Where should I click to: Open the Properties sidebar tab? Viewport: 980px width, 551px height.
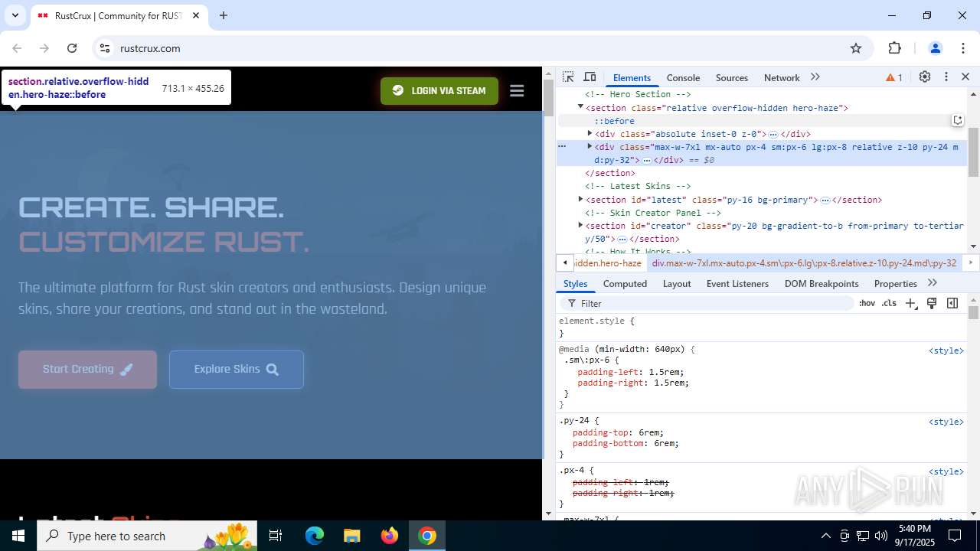tap(895, 283)
